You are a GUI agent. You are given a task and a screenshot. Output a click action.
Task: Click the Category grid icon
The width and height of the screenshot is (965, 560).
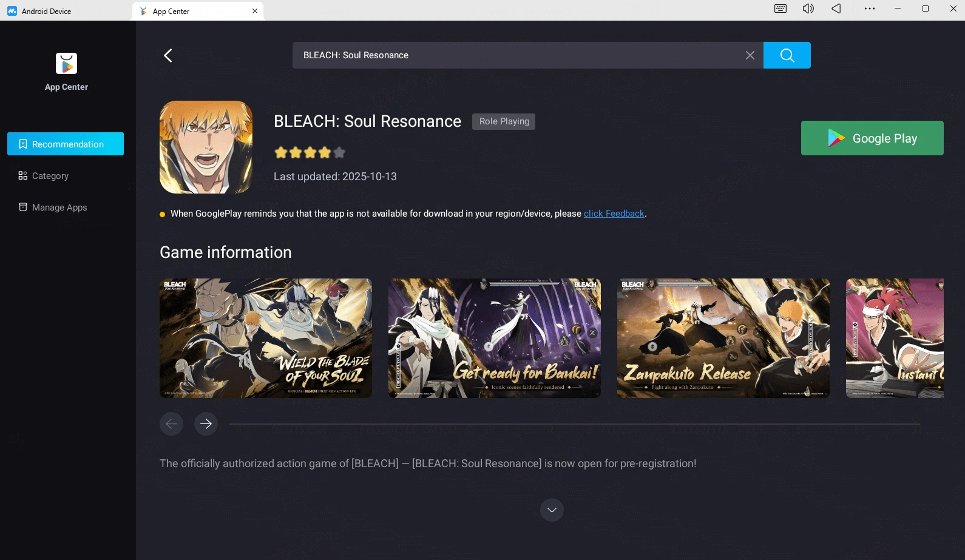click(x=23, y=175)
